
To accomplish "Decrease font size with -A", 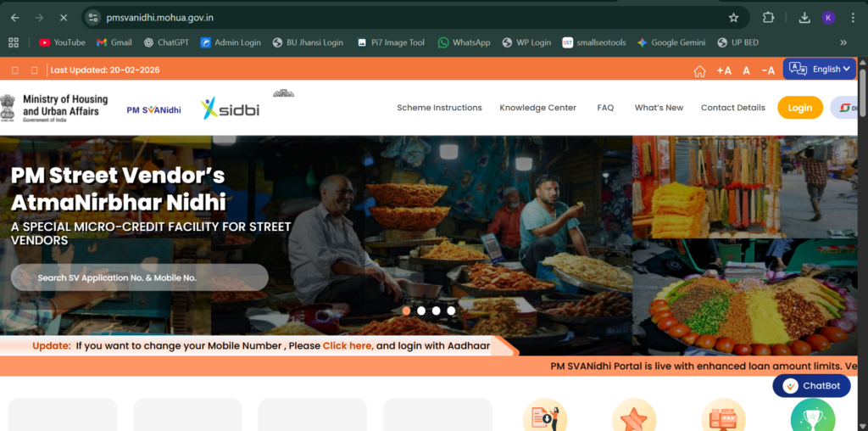I will click(x=768, y=70).
